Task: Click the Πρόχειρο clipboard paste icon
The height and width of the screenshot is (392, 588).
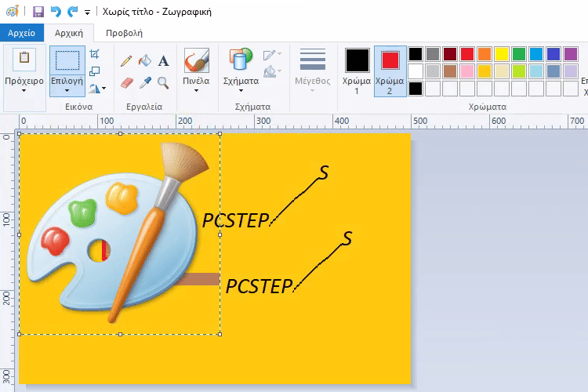Action: pos(24,59)
